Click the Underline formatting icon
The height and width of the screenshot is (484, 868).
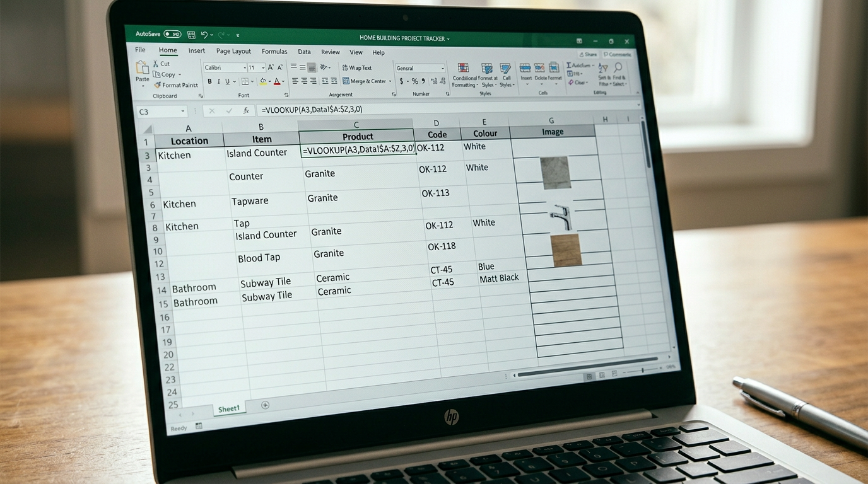coord(228,81)
